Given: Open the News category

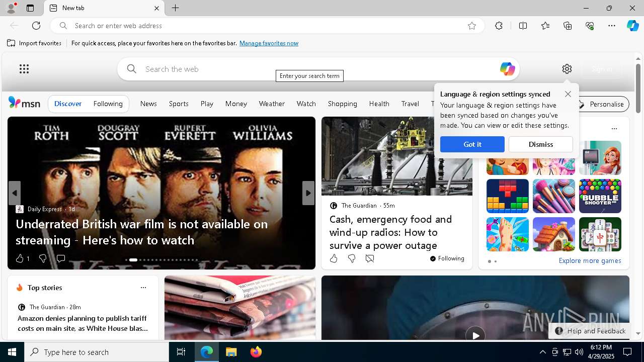Looking at the screenshot, I should 148,104.
